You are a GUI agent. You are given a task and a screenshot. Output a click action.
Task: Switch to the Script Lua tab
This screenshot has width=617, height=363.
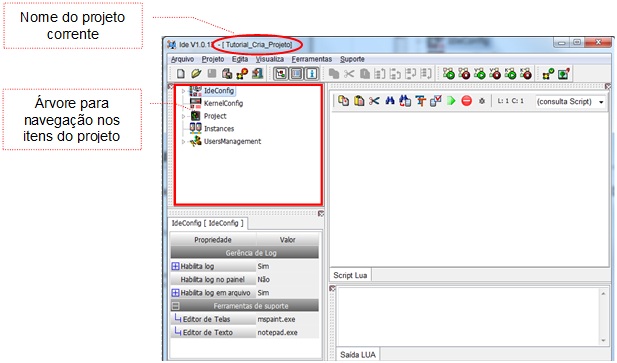click(350, 275)
